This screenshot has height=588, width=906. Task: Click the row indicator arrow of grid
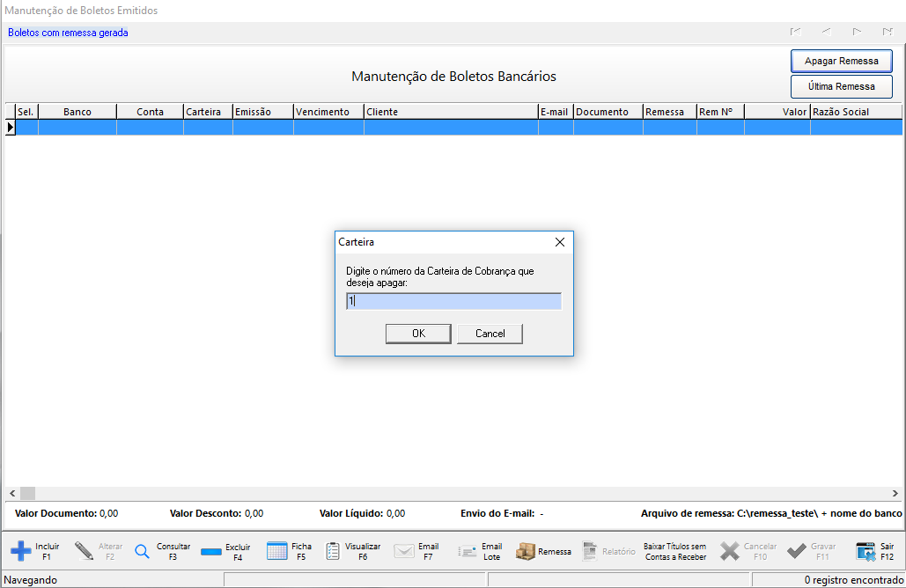click(11, 127)
